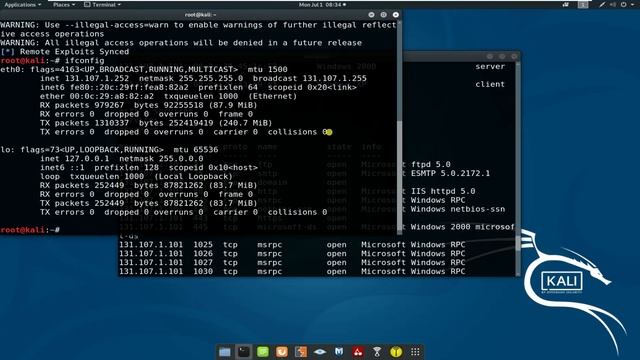Launch the red CherryTree dock icon

point(358,352)
